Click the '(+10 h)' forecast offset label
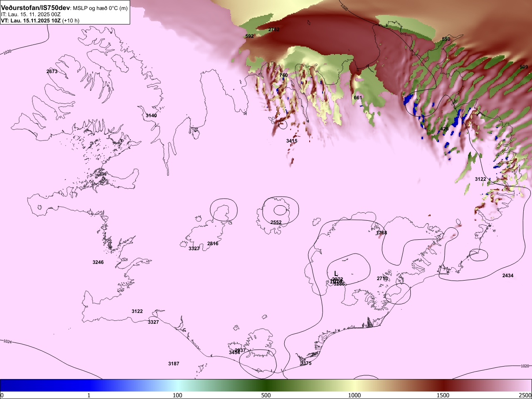Viewport: 532px width, 399px height. click(71, 20)
